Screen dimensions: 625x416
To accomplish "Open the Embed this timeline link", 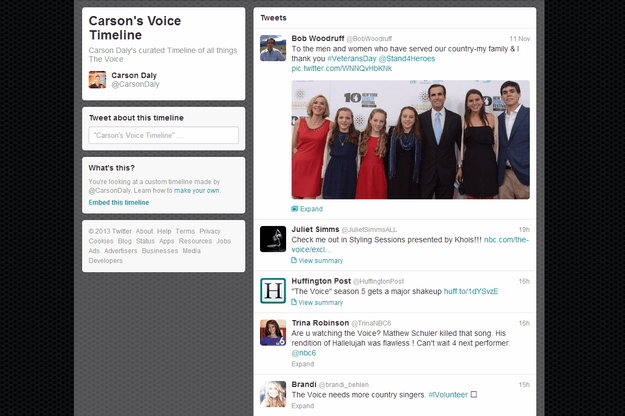I will pos(119,202).
